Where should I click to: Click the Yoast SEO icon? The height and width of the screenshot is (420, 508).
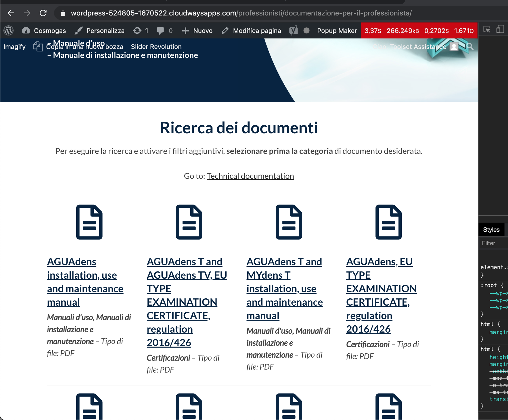coord(293,31)
